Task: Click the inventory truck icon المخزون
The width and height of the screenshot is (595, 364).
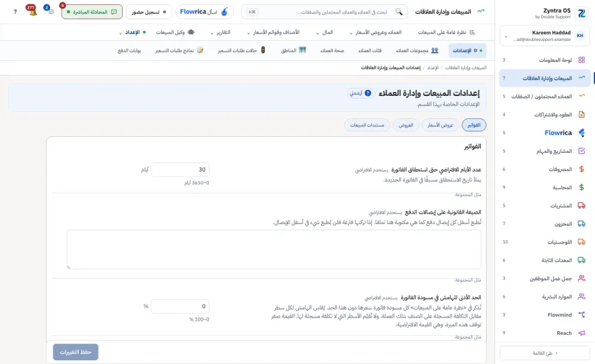Action: 581,223
